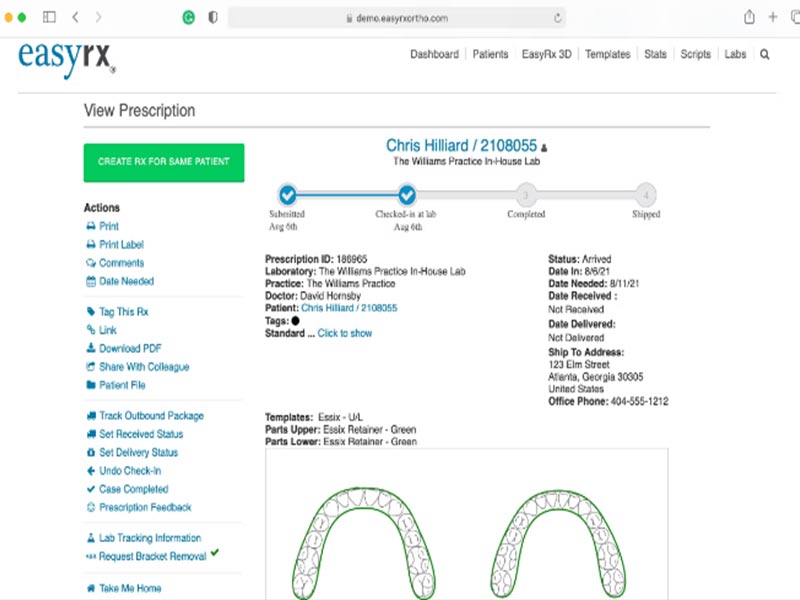
Task: Click the Download PDF icon
Action: pyautogui.click(x=91, y=348)
